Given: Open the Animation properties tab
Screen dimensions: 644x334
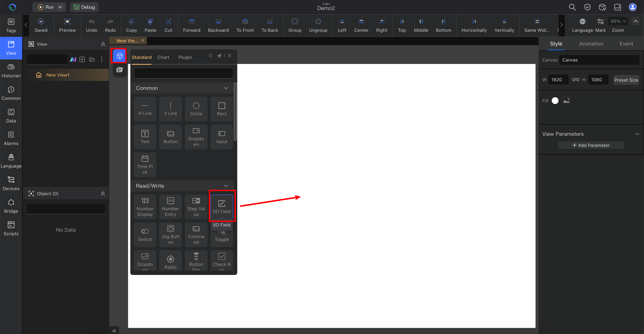Looking at the screenshot, I should pos(591,44).
